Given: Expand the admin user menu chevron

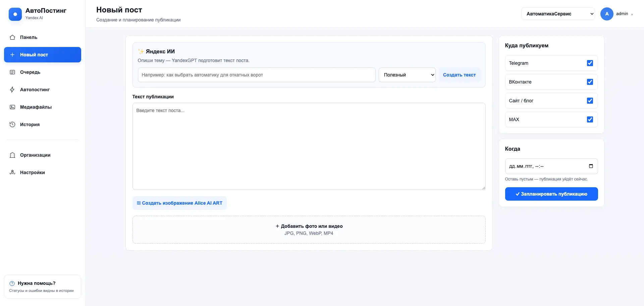Looking at the screenshot, I should point(632,14).
